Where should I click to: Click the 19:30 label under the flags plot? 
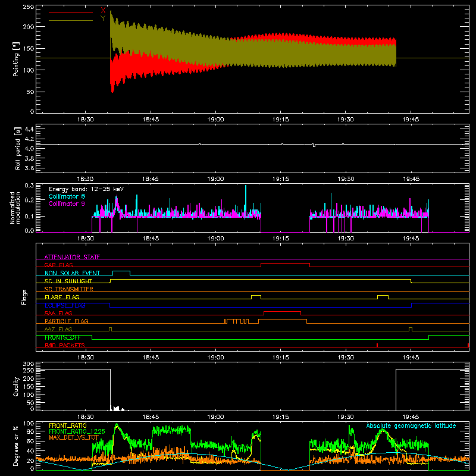point(346,358)
